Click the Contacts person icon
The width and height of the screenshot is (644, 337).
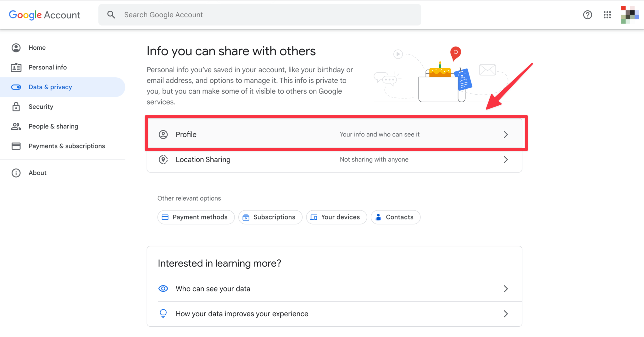pos(379,217)
